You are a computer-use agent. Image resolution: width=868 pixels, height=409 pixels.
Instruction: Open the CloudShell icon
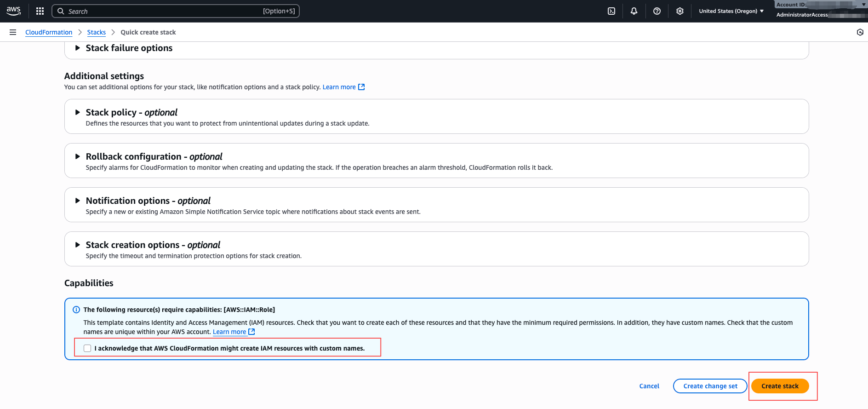coord(611,11)
